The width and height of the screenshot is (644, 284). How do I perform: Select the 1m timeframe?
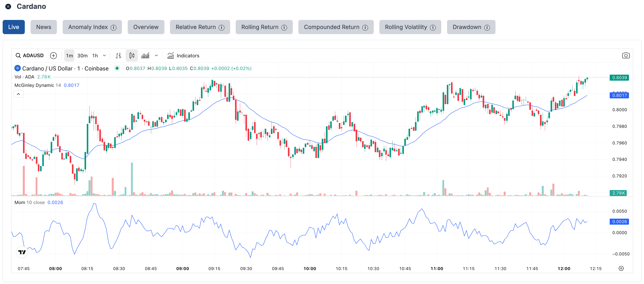point(69,56)
